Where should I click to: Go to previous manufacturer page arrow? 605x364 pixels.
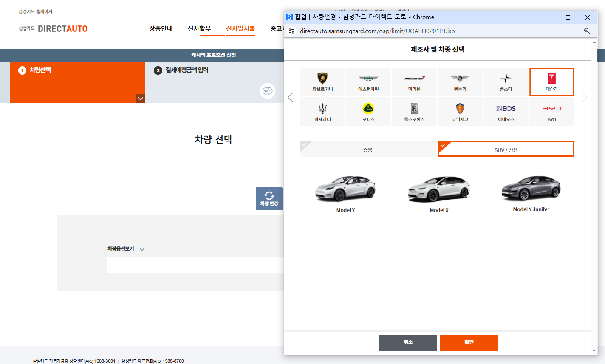click(x=291, y=97)
